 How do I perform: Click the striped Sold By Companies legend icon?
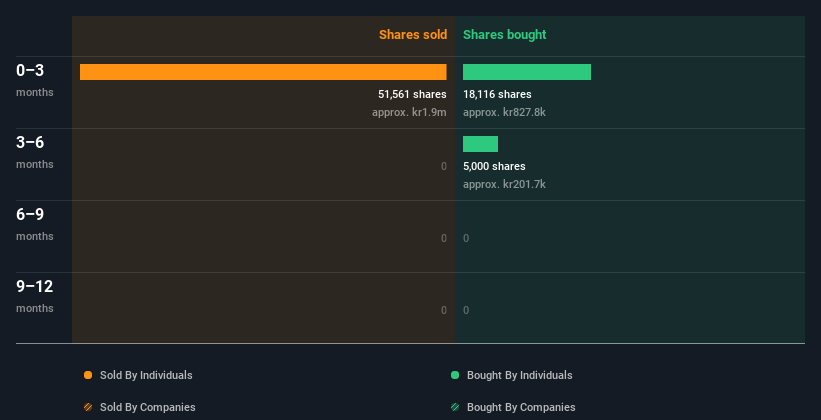(88, 407)
